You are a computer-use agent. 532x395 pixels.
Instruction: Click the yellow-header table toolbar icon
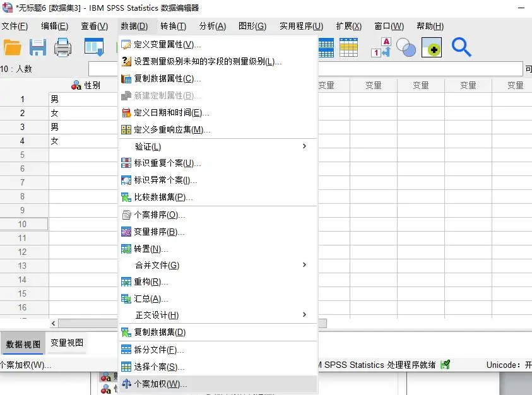click(x=349, y=47)
